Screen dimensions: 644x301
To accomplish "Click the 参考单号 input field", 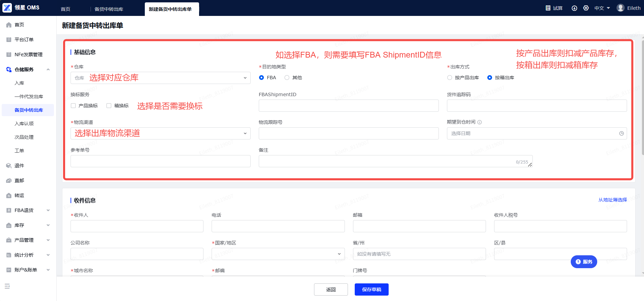I will tap(160, 161).
